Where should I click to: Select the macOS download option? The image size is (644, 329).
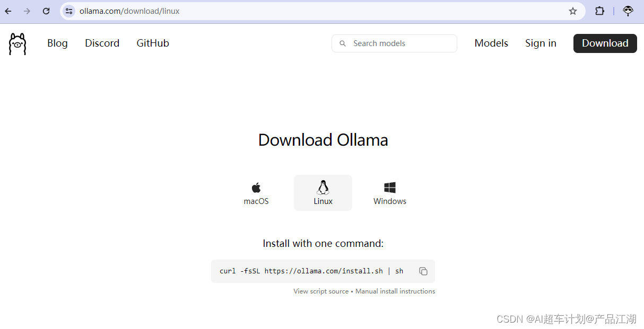(256, 193)
